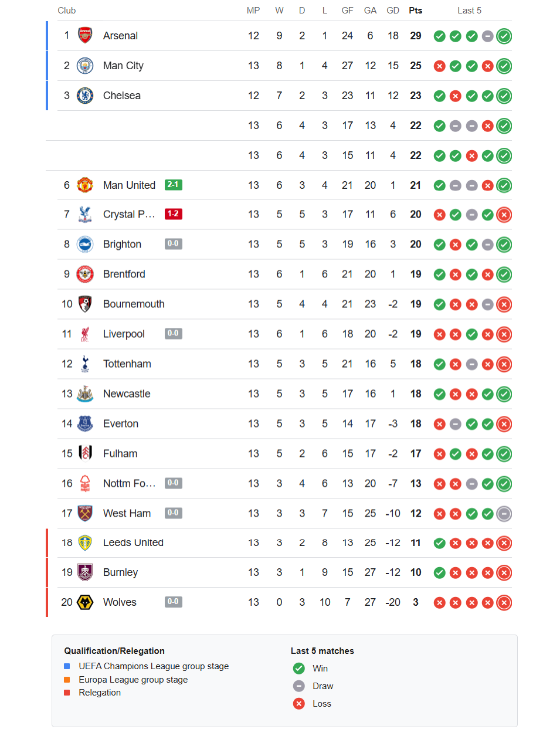Click the Liverpool team badge

point(85,334)
